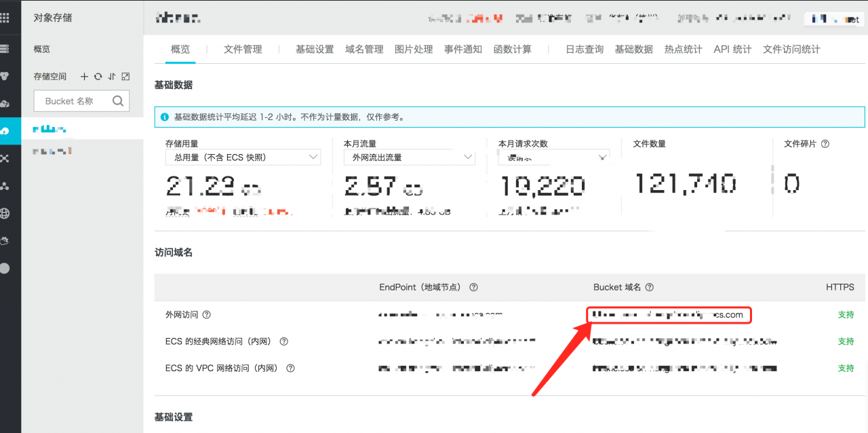
Task: Click the Bucket 名称 search input
Action: coord(71,101)
